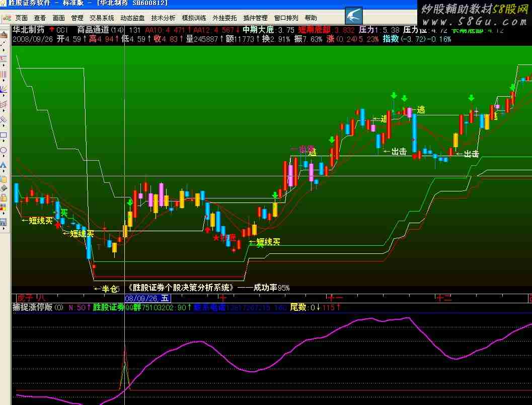
Task: Select the eraser tool icon
Action: click(x=4, y=187)
